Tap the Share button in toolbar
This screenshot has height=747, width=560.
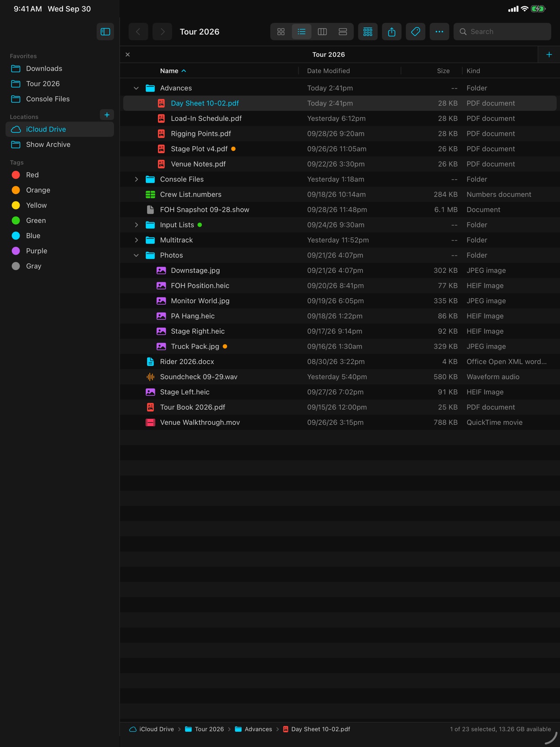pyautogui.click(x=392, y=32)
